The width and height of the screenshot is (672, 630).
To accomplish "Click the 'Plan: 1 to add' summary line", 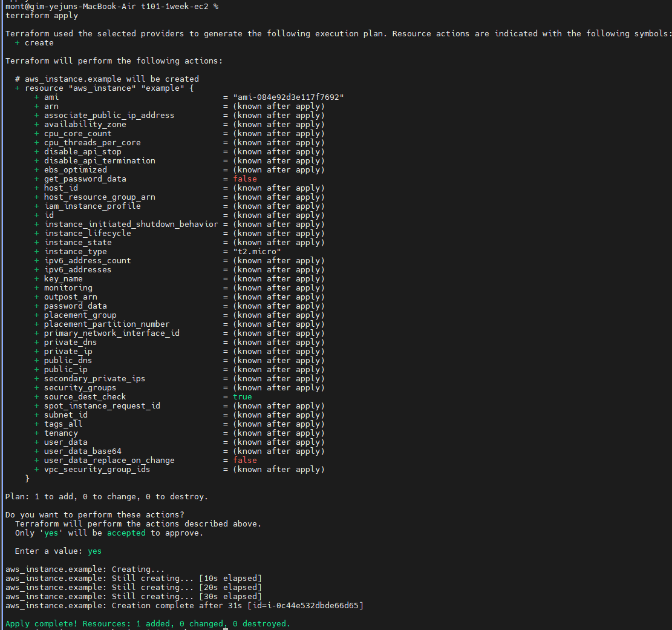I will 106,497.
